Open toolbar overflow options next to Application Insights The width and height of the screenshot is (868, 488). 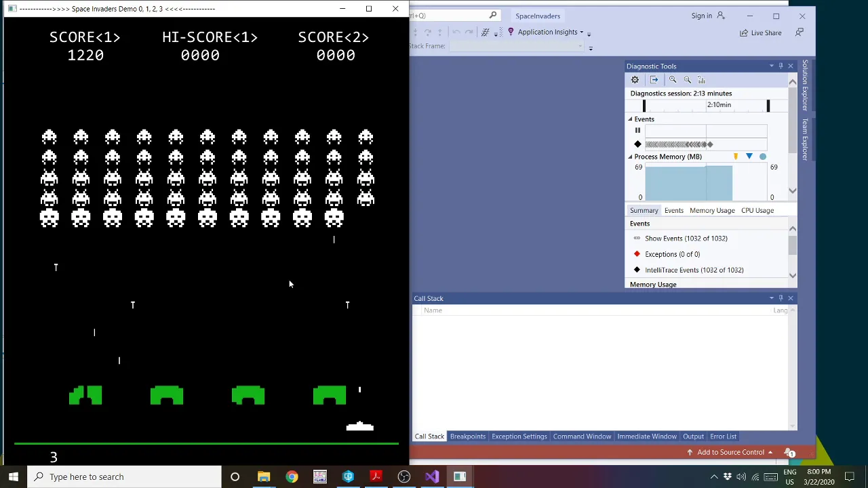coord(589,33)
